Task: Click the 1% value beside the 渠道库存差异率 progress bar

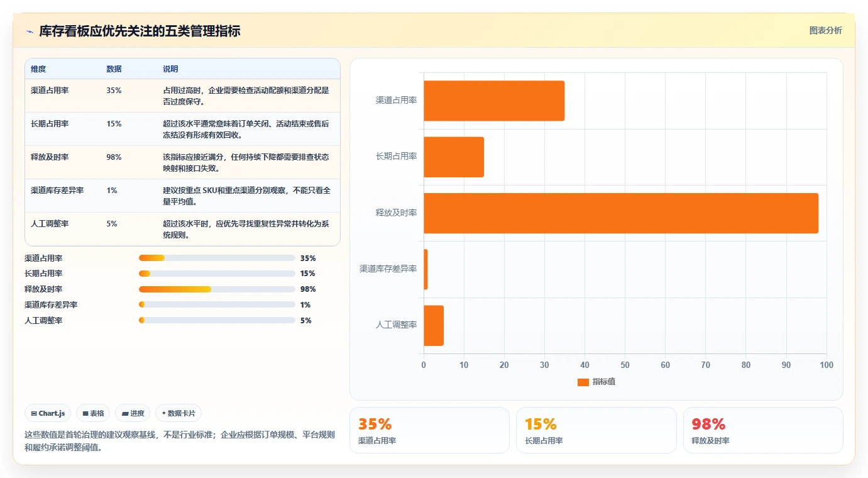Action: [305, 305]
